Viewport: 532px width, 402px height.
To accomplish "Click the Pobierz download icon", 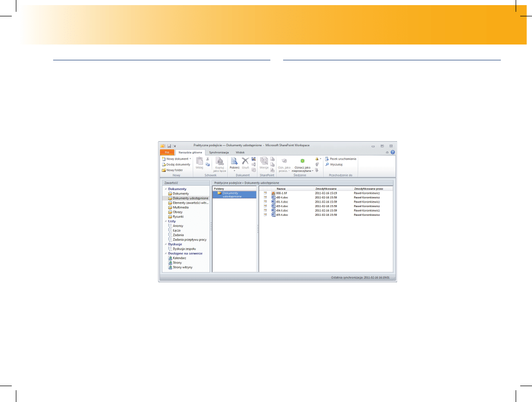I will tap(235, 161).
